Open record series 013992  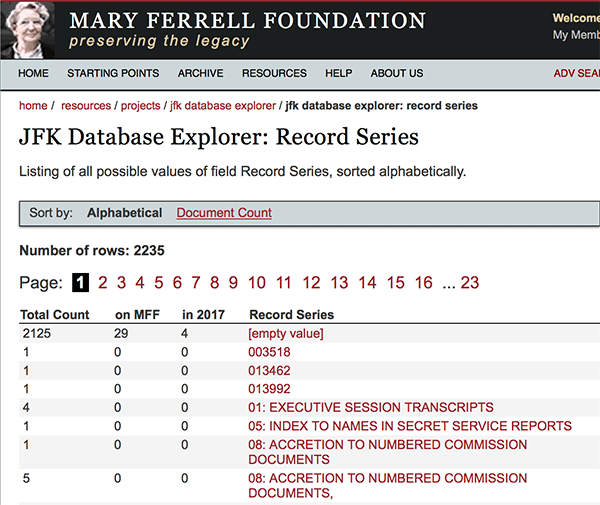coord(271,389)
